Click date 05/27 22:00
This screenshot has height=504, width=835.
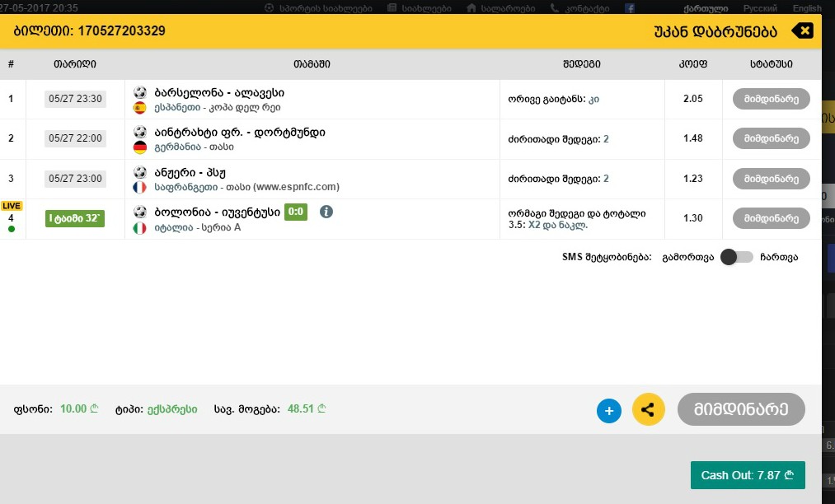(x=75, y=138)
